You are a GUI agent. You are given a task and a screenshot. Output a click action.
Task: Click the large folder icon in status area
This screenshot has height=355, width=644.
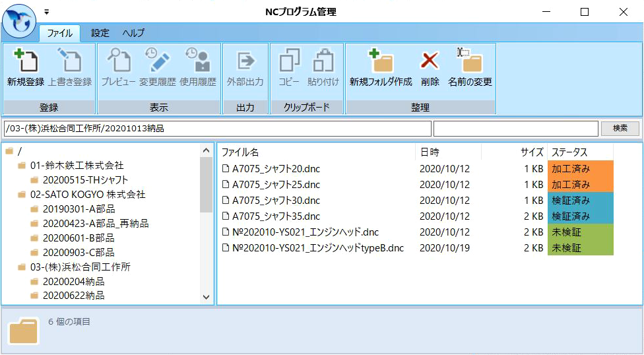click(24, 330)
